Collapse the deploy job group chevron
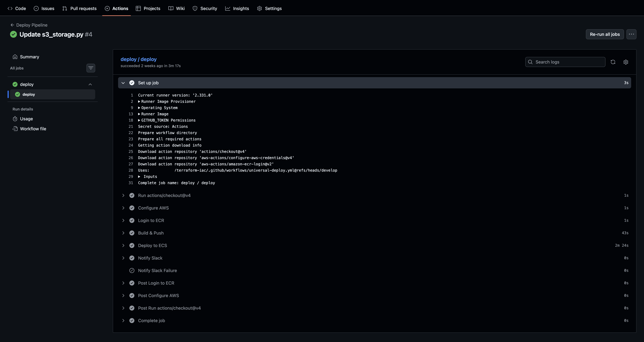This screenshot has height=342, width=644. click(x=90, y=84)
